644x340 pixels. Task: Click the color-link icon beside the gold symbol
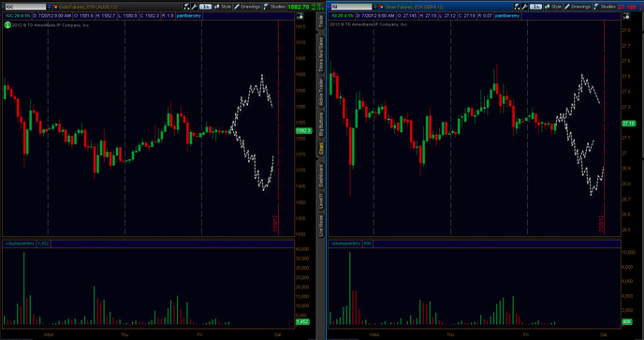pos(55,7)
